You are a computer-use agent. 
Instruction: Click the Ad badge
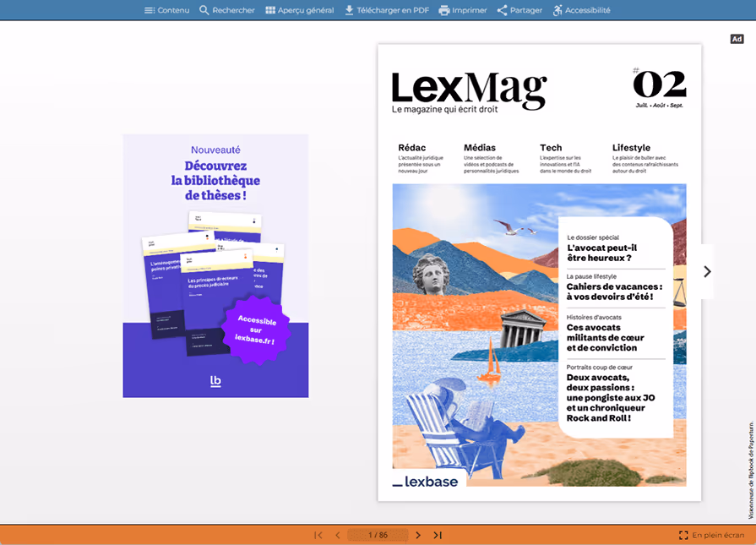(x=737, y=39)
